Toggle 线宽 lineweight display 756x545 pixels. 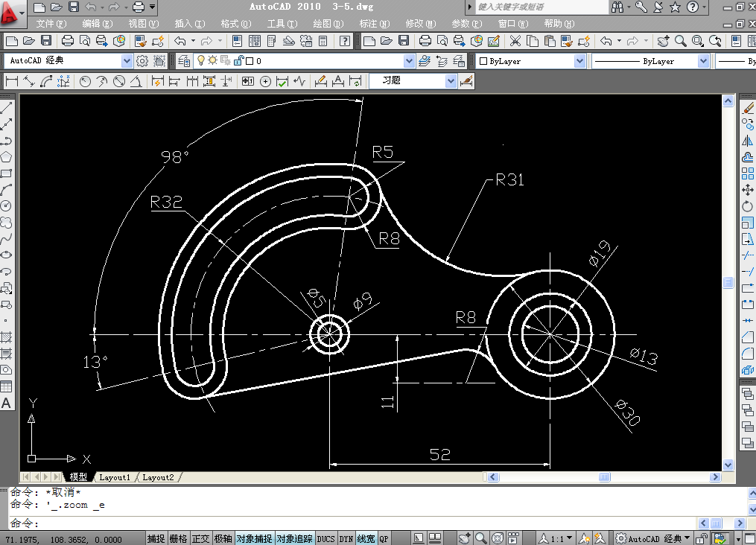tap(366, 539)
